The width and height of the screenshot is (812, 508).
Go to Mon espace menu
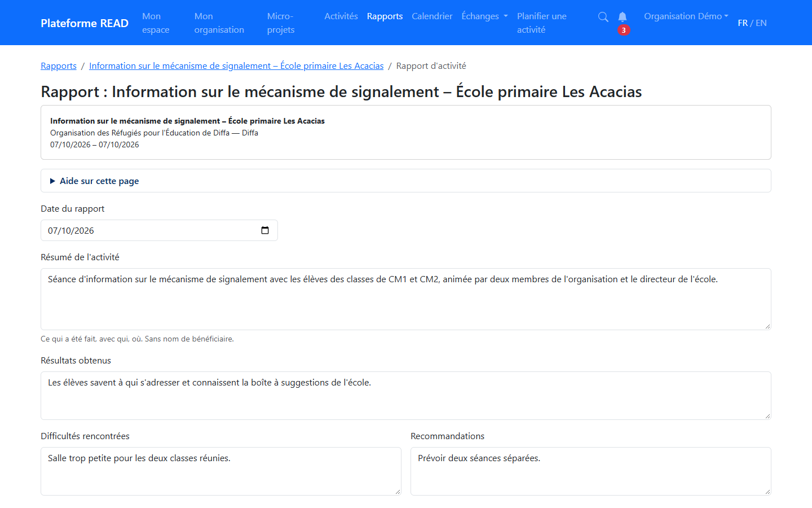[x=156, y=23]
